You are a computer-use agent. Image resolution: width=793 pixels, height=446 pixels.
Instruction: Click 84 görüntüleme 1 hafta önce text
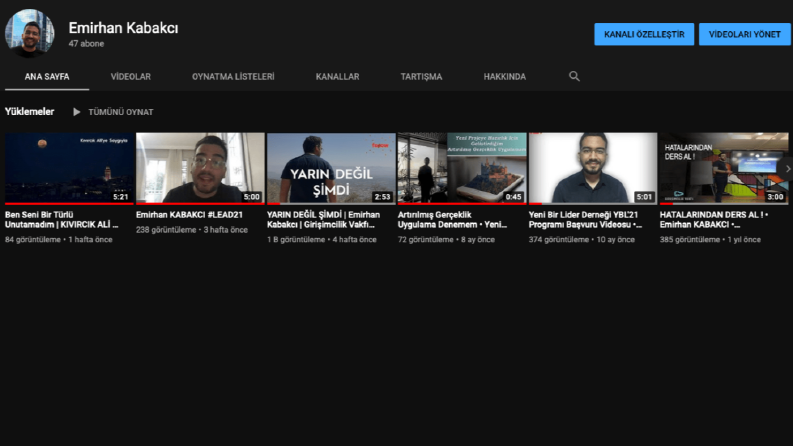point(59,240)
